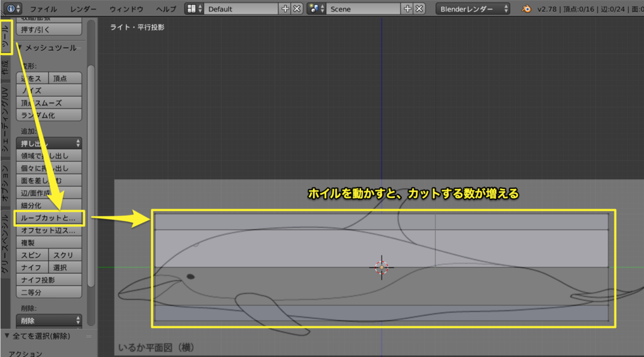Click the オフセット辺ス... button
644x357 pixels.
(x=49, y=230)
